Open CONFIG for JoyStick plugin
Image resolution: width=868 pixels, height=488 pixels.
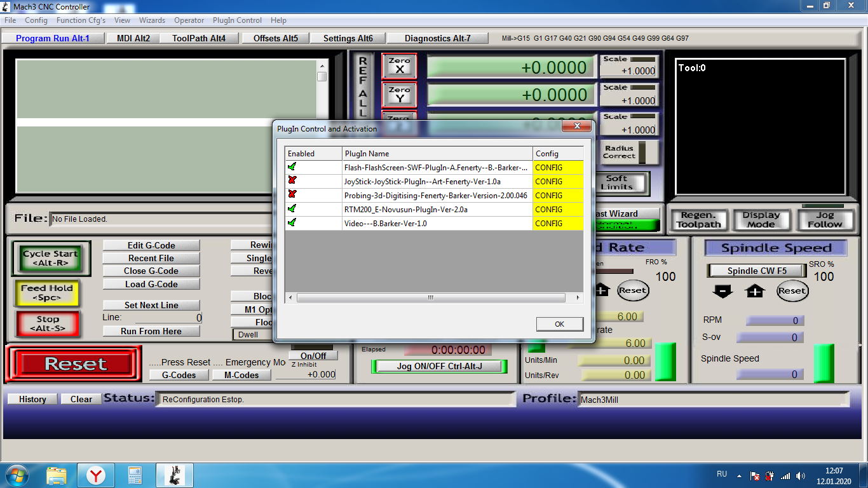pos(558,182)
